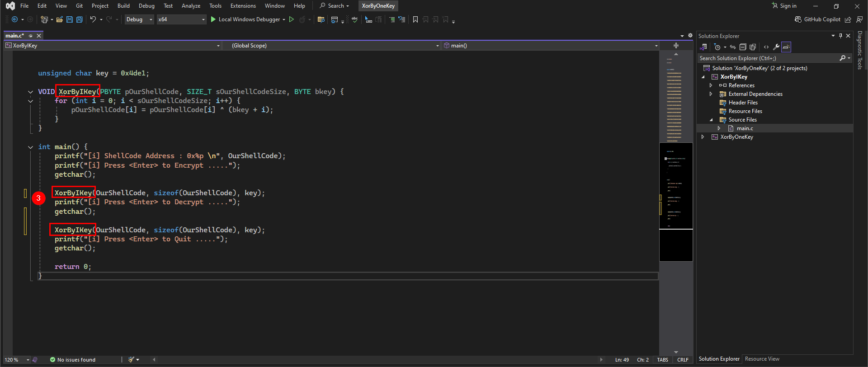Image resolution: width=868 pixels, height=367 pixels.
Task: Open the (Global Scope) dropdown
Action: 331,46
